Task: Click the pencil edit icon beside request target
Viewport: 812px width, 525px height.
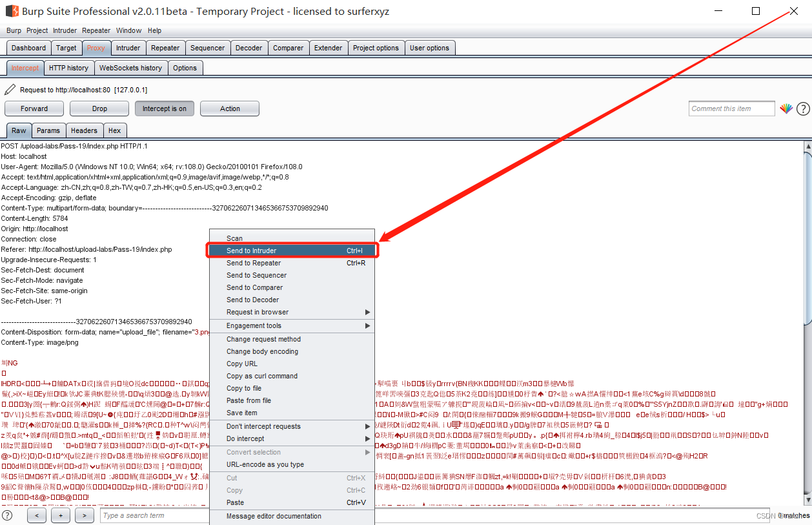Action: click(10, 90)
